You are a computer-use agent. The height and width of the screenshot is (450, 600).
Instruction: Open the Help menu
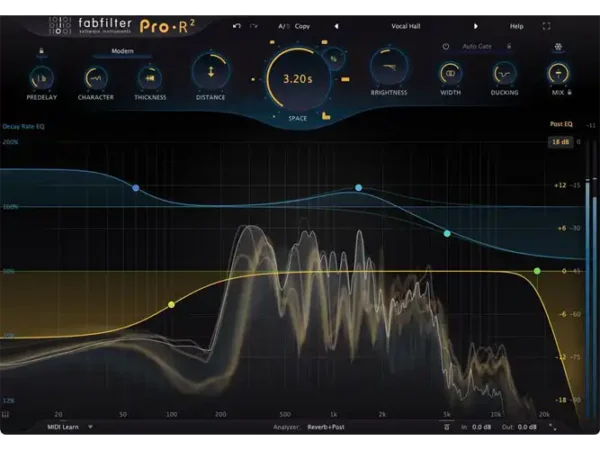coord(516,26)
